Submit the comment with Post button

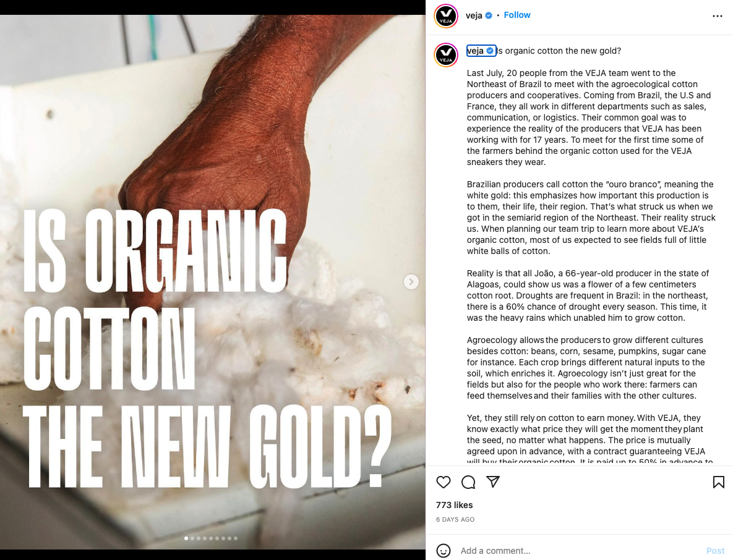click(715, 551)
